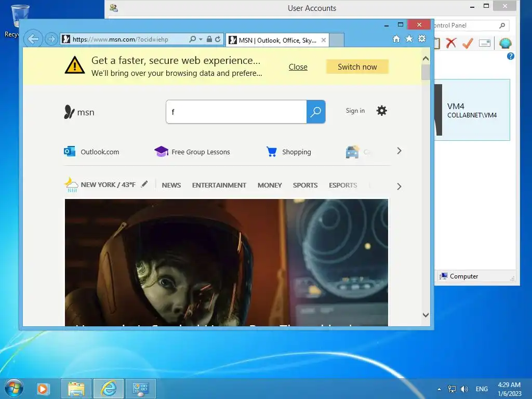Open Internet Explorer Tools gear
This screenshot has width=532, height=399.
422,38
